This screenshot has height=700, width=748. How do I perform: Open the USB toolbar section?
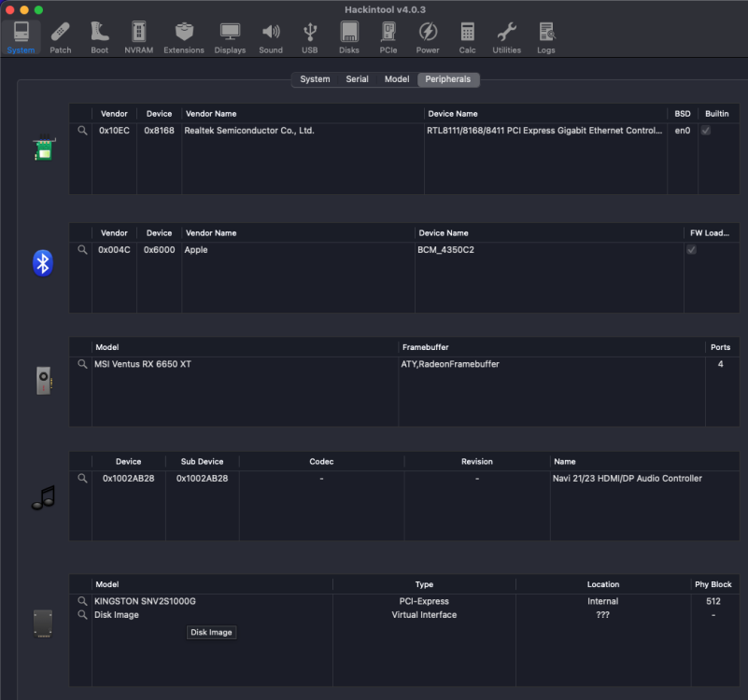310,37
